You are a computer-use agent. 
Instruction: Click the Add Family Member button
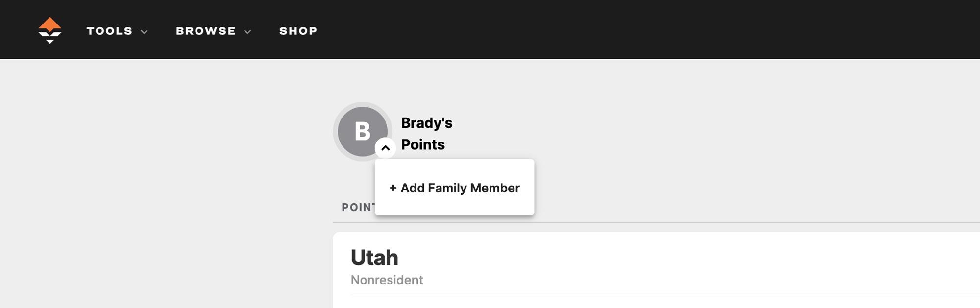[x=454, y=188]
